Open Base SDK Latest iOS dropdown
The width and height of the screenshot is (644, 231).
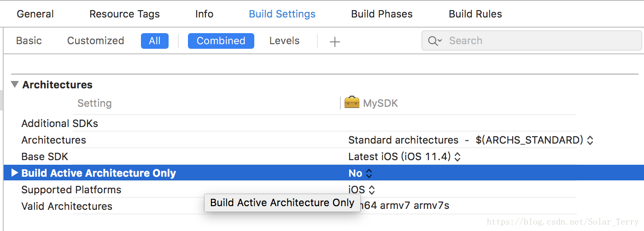[x=404, y=156]
